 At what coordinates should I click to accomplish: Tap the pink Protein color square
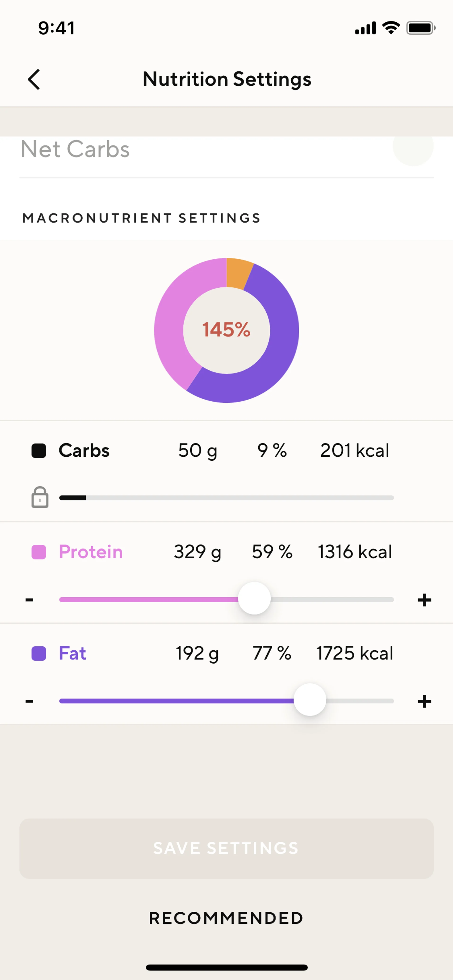click(39, 552)
